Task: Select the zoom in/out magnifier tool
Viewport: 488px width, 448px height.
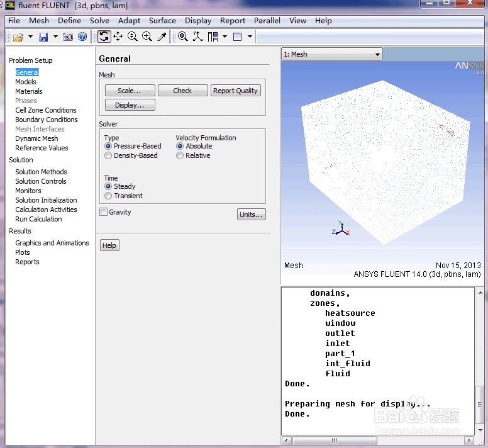Action: pyautogui.click(x=133, y=36)
